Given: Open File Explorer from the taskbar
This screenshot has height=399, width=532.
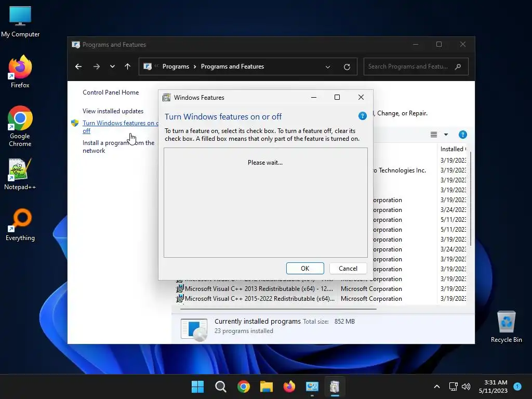Looking at the screenshot, I should click(267, 387).
